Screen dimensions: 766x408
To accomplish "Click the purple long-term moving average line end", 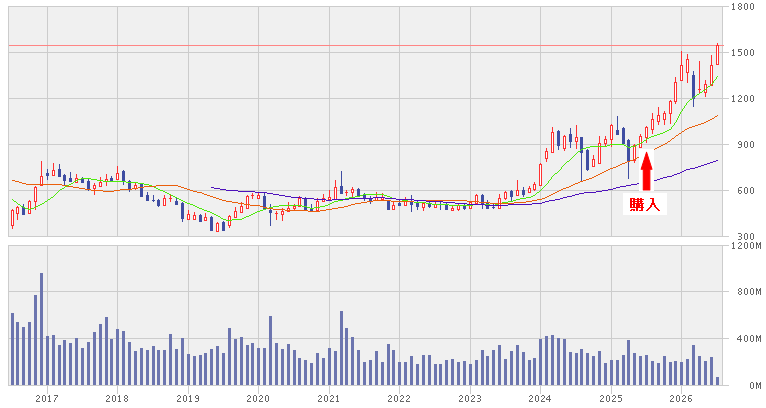I will pyautogui.click(x=716, y=160).
